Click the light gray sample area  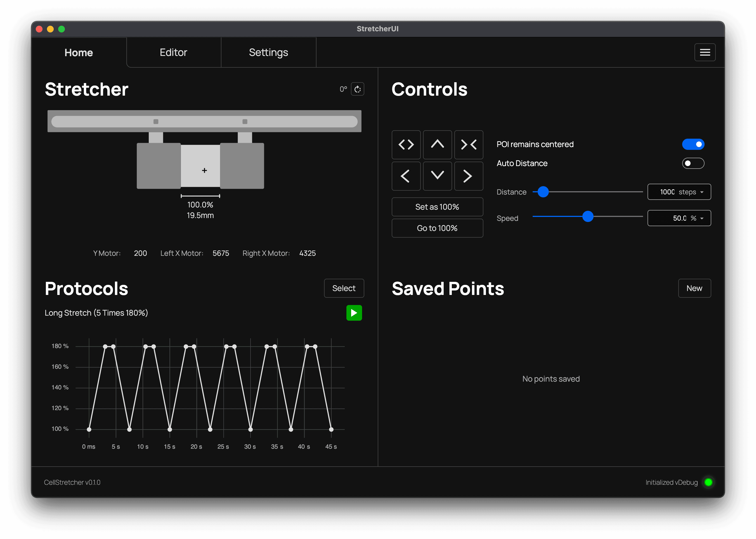(200, 166)
